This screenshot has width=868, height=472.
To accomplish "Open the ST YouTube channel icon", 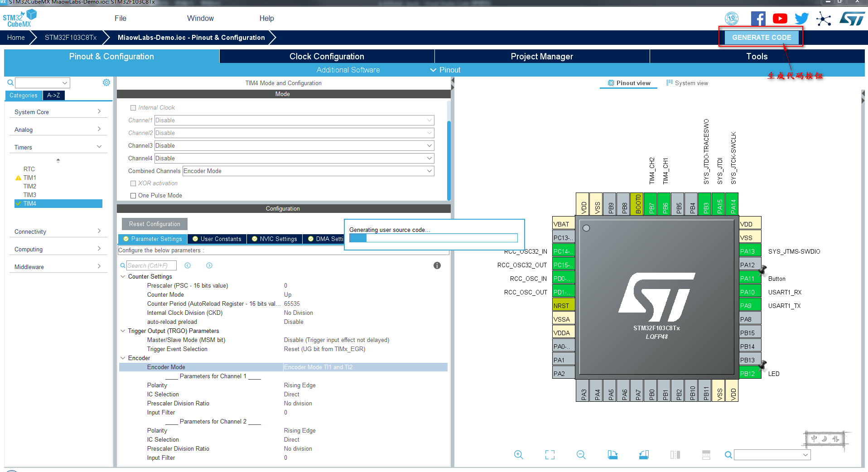I will click(x=780, y=19).
